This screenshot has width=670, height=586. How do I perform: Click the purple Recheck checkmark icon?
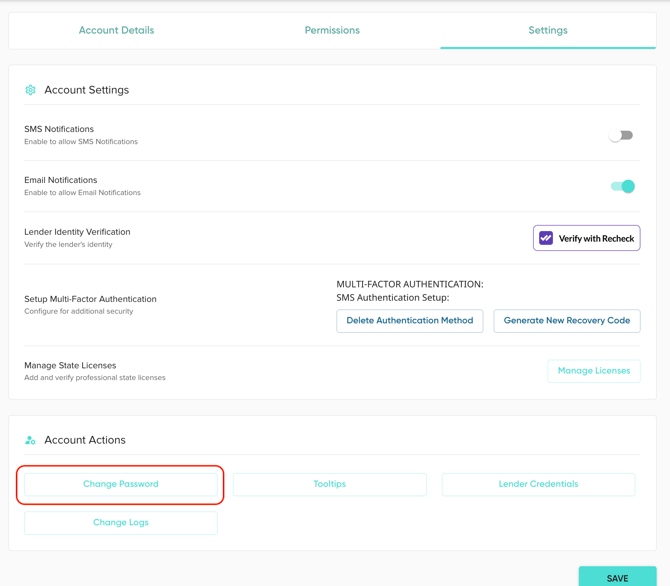546,238
